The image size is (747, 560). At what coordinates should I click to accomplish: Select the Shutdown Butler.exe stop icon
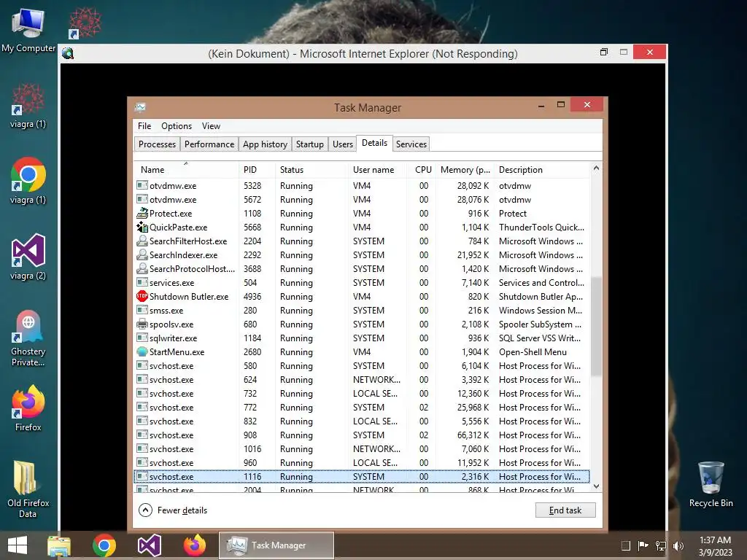click(142, 296)
